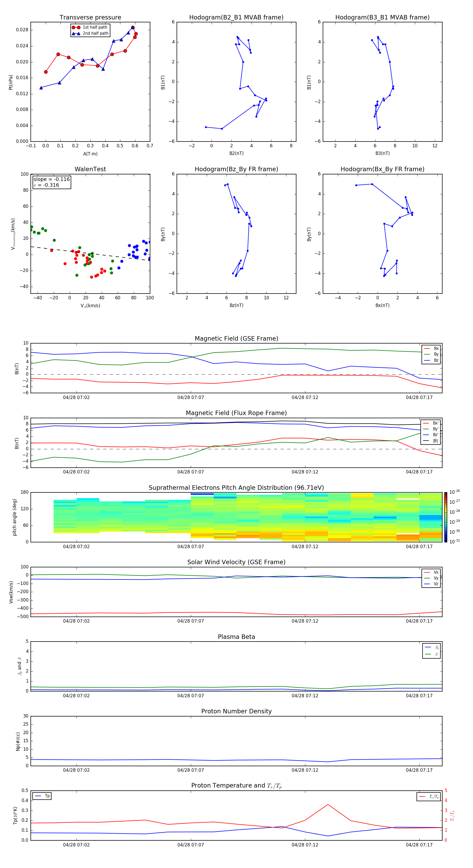Click the 'By' legend entry in GSE panel
The image size is (473, 868).
[431, 354]
